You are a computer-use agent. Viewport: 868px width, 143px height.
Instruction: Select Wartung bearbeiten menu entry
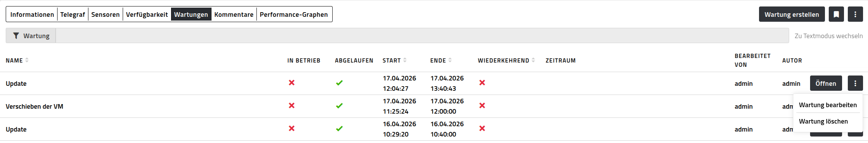tap(828, 105)
